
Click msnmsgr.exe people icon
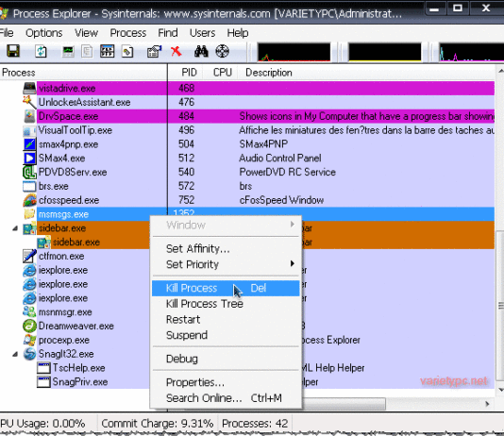(x=29, y=312)
